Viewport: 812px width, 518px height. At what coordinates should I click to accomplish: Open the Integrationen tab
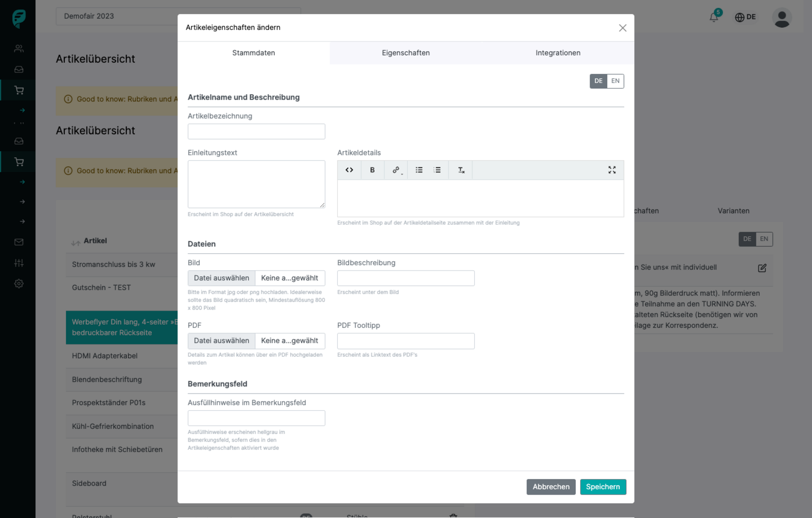[558, 53]
